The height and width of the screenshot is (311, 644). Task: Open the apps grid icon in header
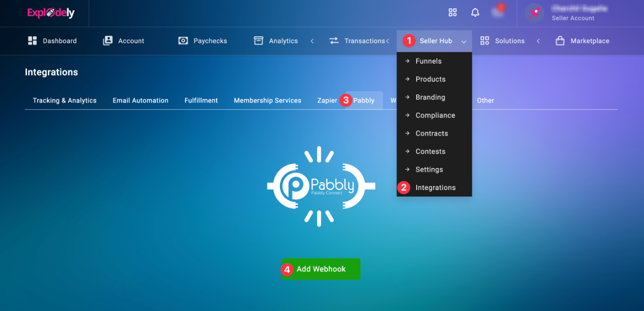click(x=453, y=12)
